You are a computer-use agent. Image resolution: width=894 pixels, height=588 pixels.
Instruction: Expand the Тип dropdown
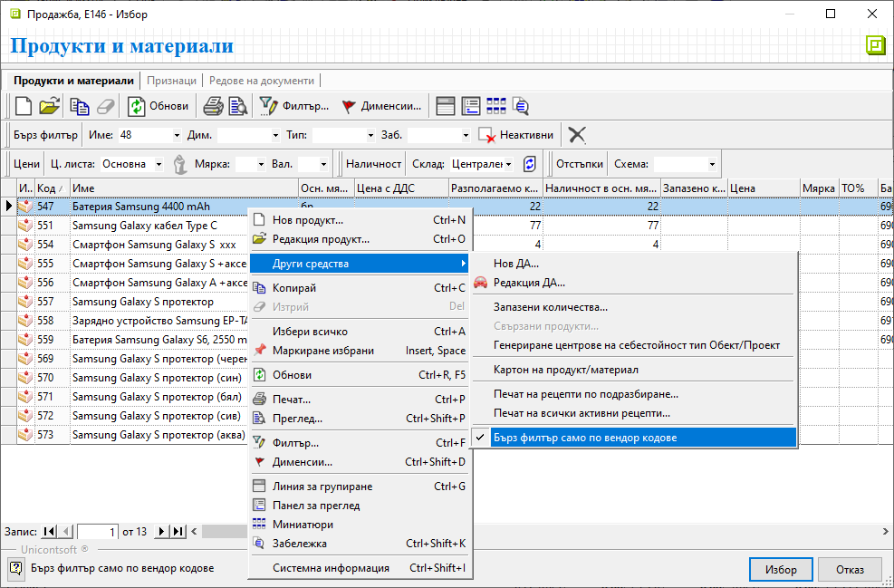370,135
